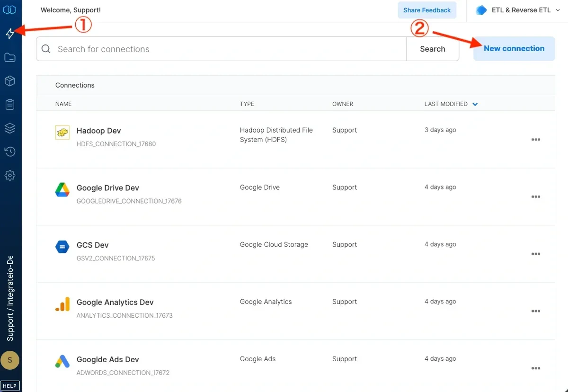Open the Google Drive Dev connection name
Image resolution: width=568 pixels, height=392 pixels.
coord(108,188)
